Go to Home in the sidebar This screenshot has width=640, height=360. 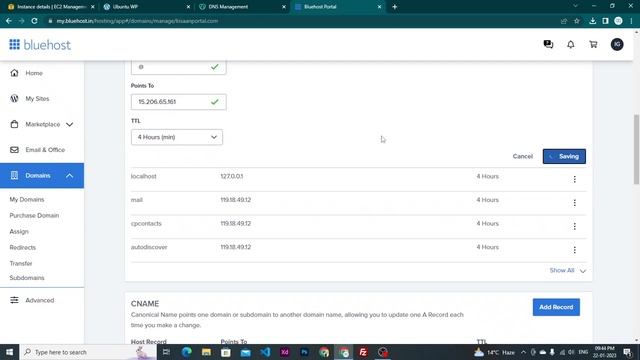coord(34,73)
